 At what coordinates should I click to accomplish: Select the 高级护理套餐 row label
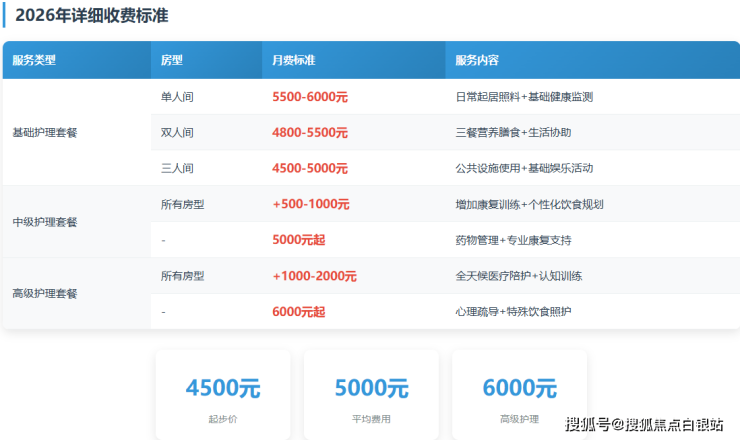tap(44, 294)
